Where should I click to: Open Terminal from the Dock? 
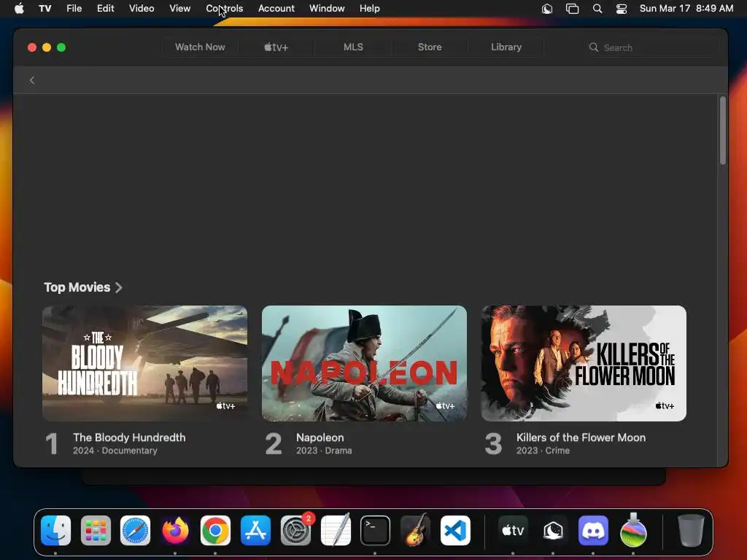376,530
